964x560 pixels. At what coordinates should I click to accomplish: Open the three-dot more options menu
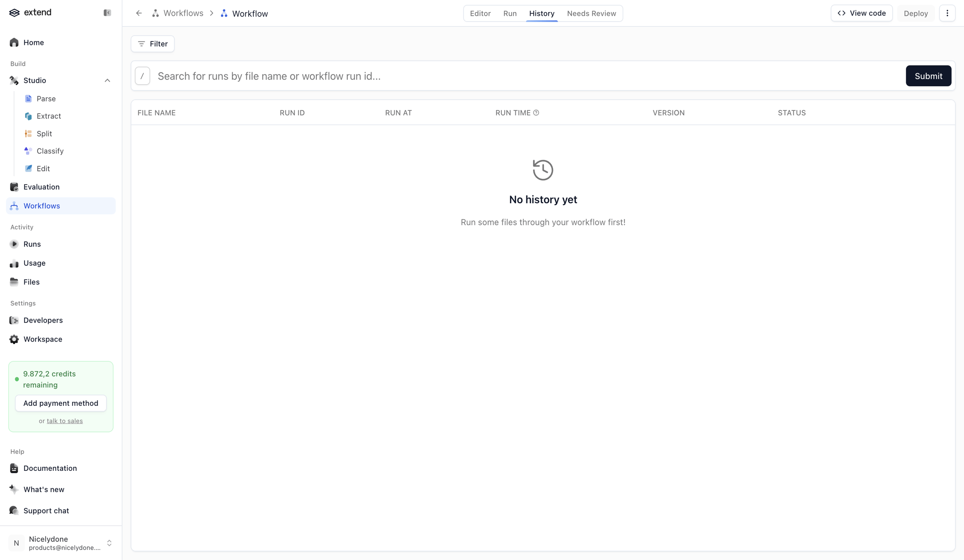[947, 13]
